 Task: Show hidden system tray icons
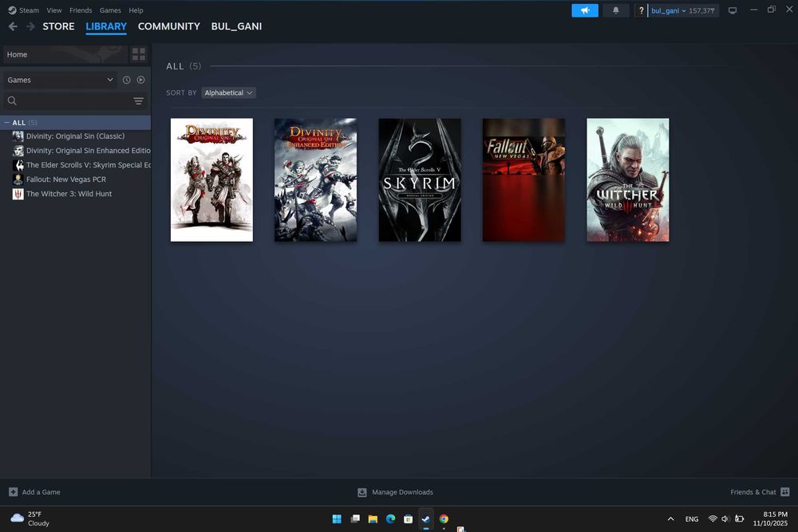click(x=671, y=518)
